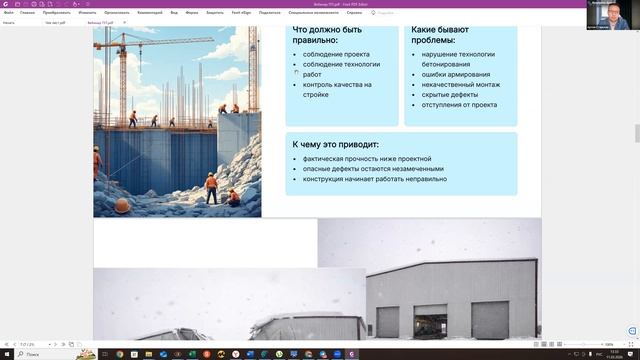Select single page view mode icon
Image resolution: width=640 pixels, height=360 pixels.
[x=536, y=344]
